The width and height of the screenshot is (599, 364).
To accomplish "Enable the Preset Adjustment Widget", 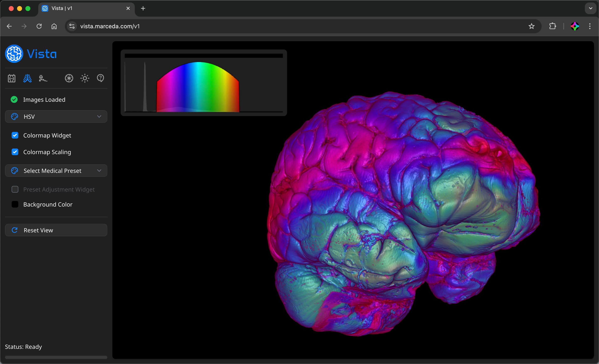I will (15, 189).
